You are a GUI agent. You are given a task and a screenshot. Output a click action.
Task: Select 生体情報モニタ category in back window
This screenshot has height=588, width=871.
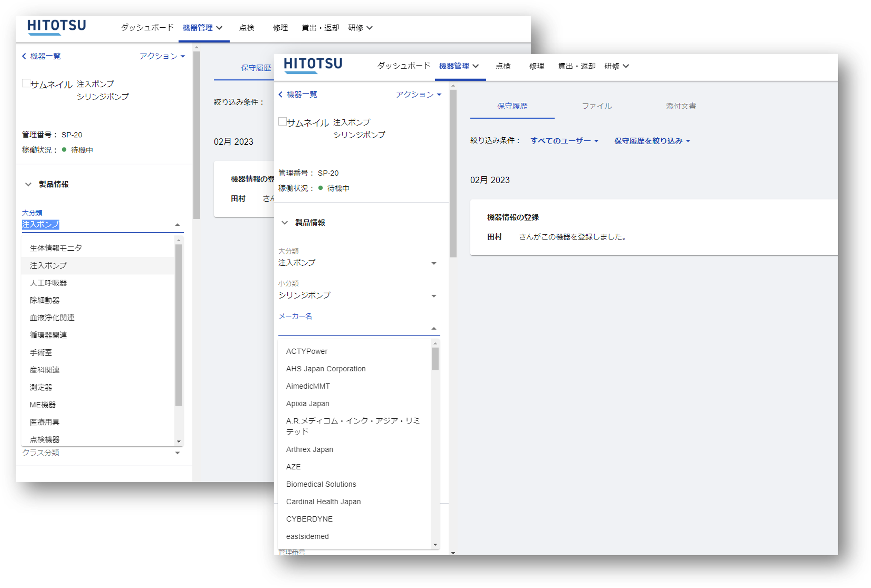point(98,248)
